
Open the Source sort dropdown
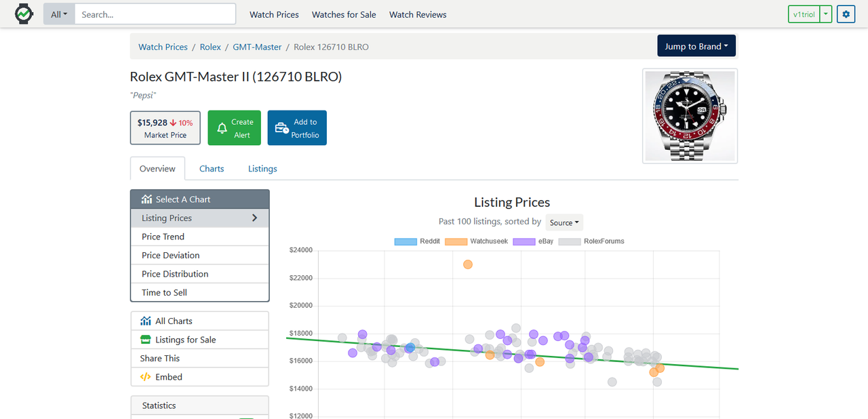point(564,222)
